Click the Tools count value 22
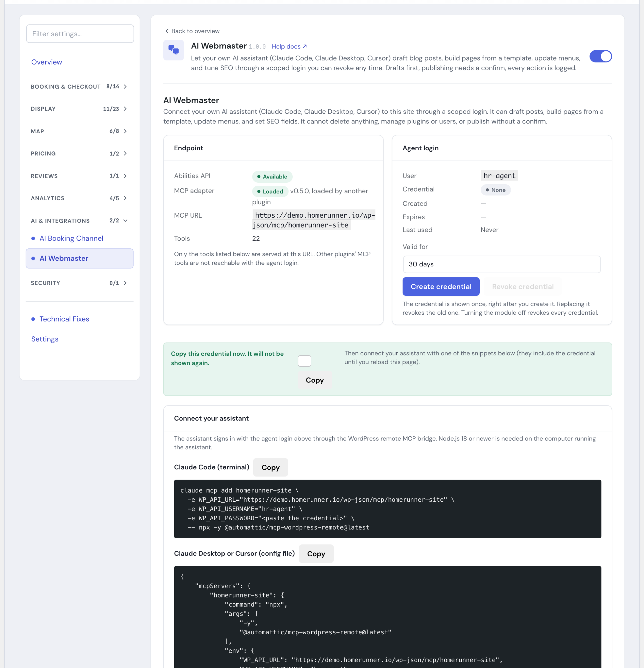This screenshot has height=668, width=644. click(256, 238)
